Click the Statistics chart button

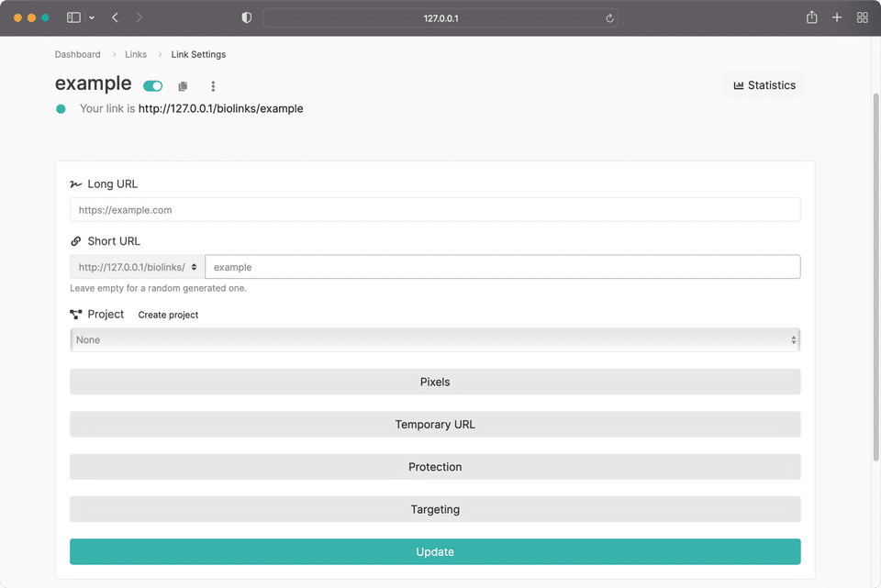click(x=764, y=85)
